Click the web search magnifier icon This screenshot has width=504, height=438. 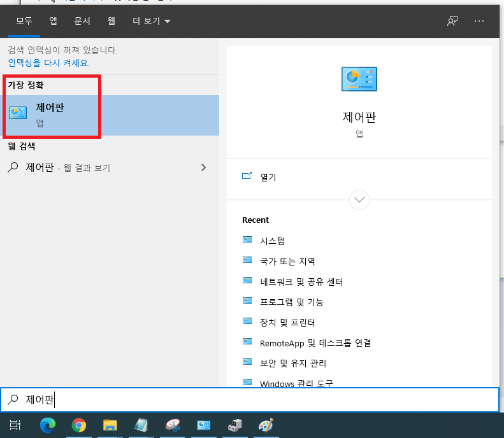[13, 167]
